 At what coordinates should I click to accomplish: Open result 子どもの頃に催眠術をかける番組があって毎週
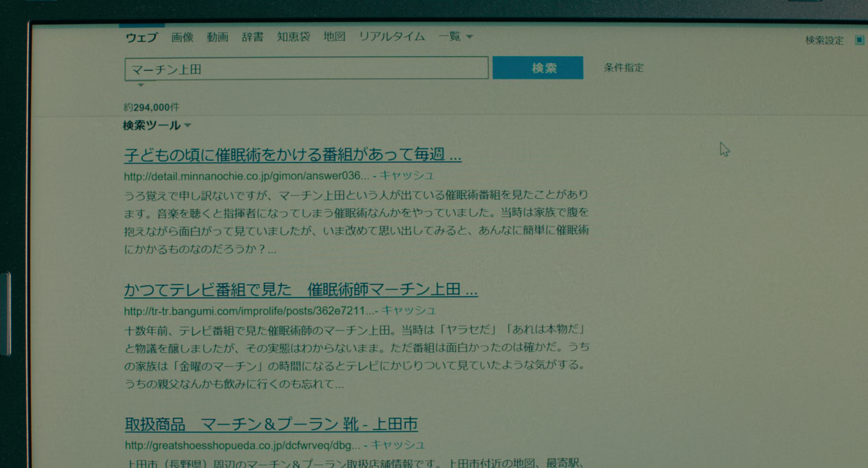292,154
